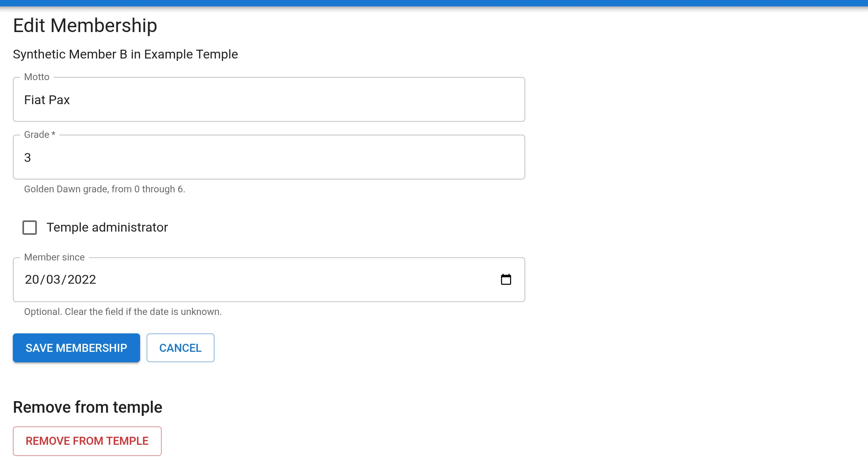
Task: Open the calendar date picker icon
Action: click(506, 279)
